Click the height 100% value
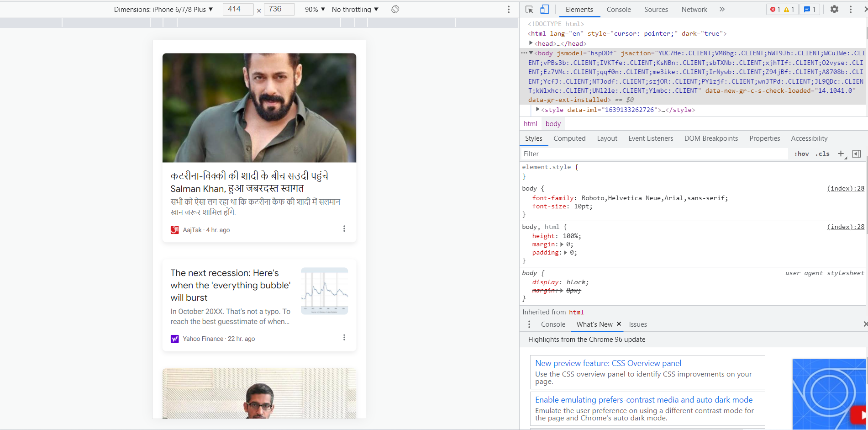Image resolution: width=868 pixels, height=430 pixels. coord(571,236)
